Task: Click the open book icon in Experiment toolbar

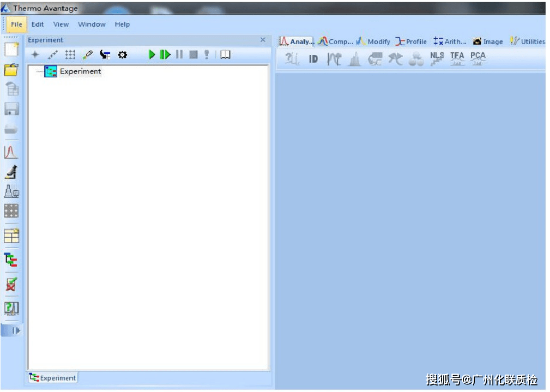Action: [225, 55]
